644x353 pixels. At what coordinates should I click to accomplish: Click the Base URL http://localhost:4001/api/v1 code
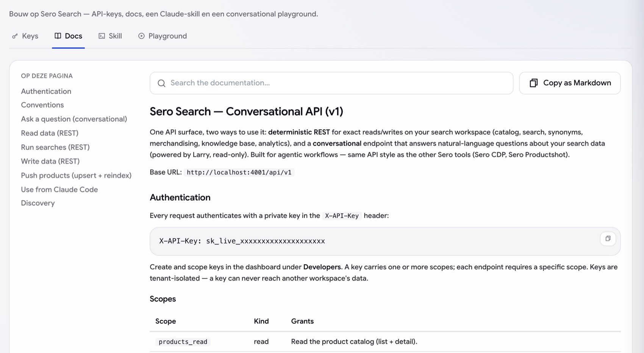pyautogui.click(x=239, y=172)
